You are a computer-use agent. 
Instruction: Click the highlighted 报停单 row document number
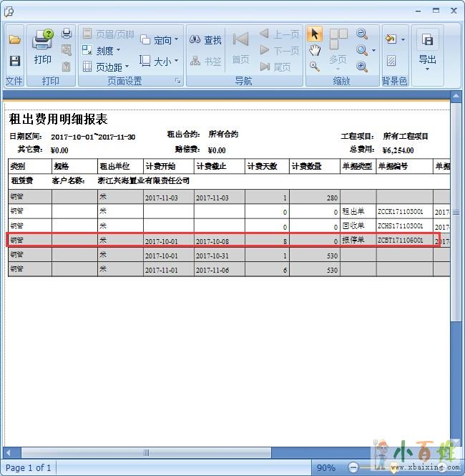(401, 241)
